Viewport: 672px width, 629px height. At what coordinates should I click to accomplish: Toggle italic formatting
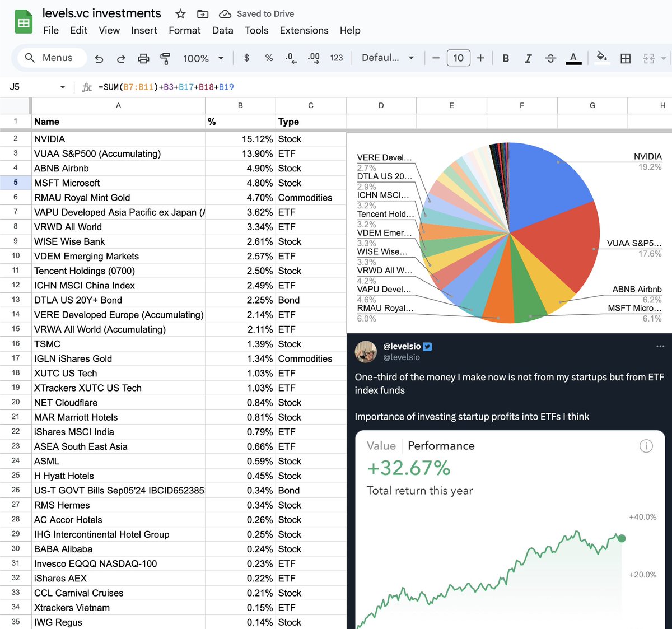528,58
